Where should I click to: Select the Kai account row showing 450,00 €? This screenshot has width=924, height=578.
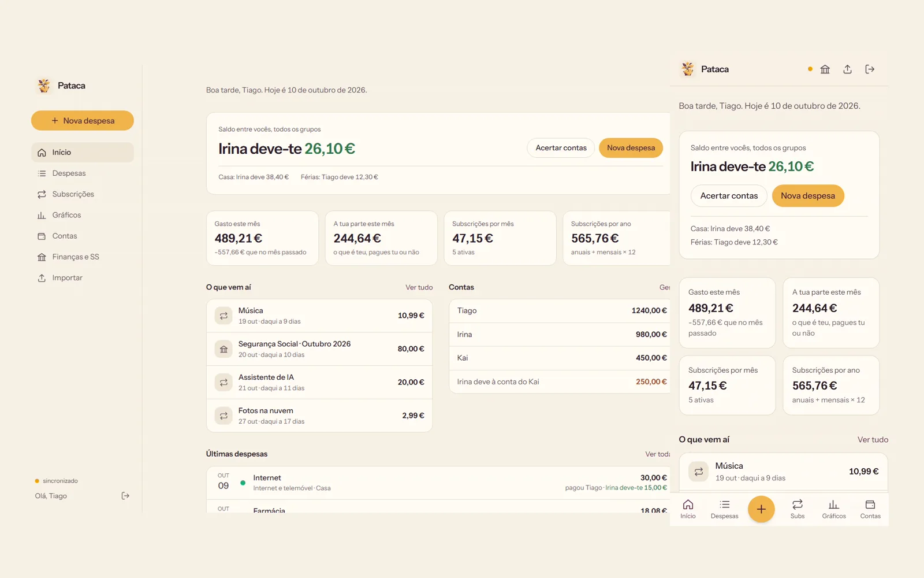coord(560,358)
